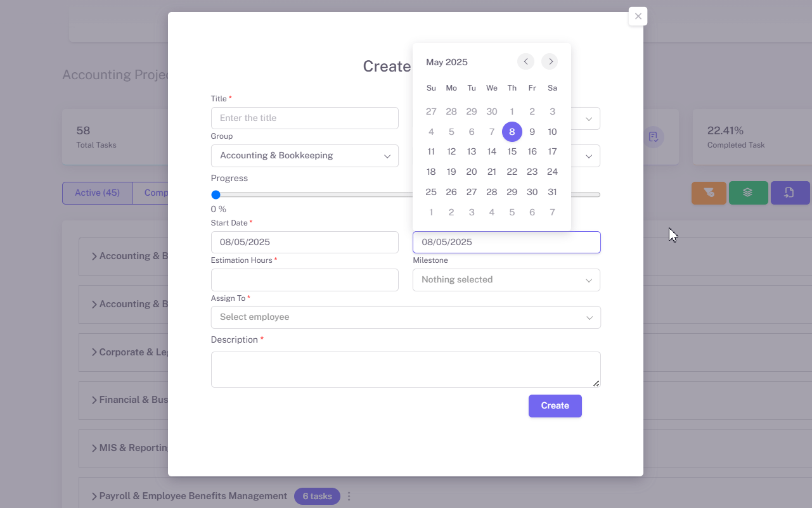The image size is (812, 508).
Task: Expand the MIS & Reporting group
Action: [94, 448]
